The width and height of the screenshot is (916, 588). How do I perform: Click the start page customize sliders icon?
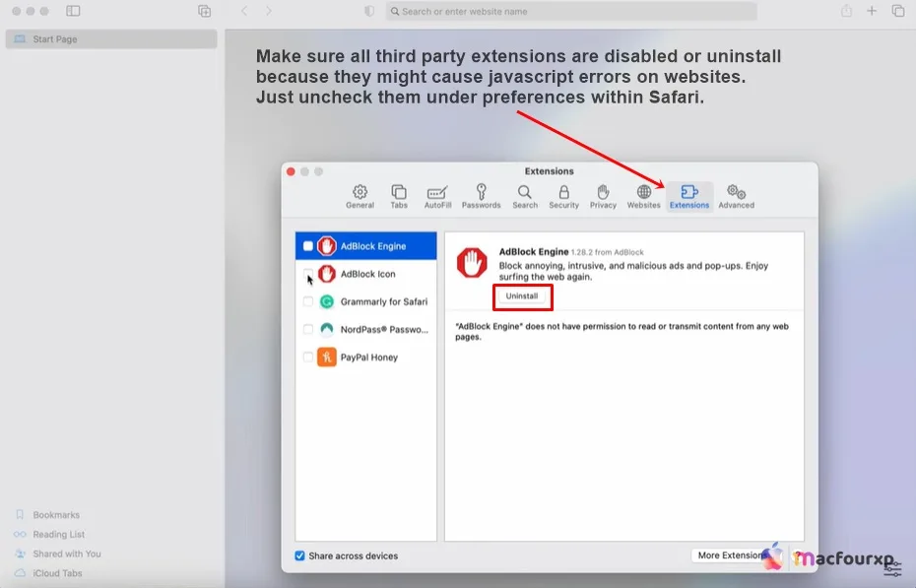pos(893,568)
